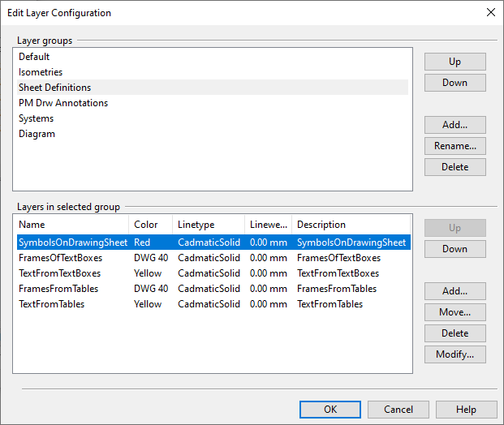The height and width of the screenshot is (425, 504).
Task: Choose PM Drw Annotations group
Action: [x=63, y=103]
